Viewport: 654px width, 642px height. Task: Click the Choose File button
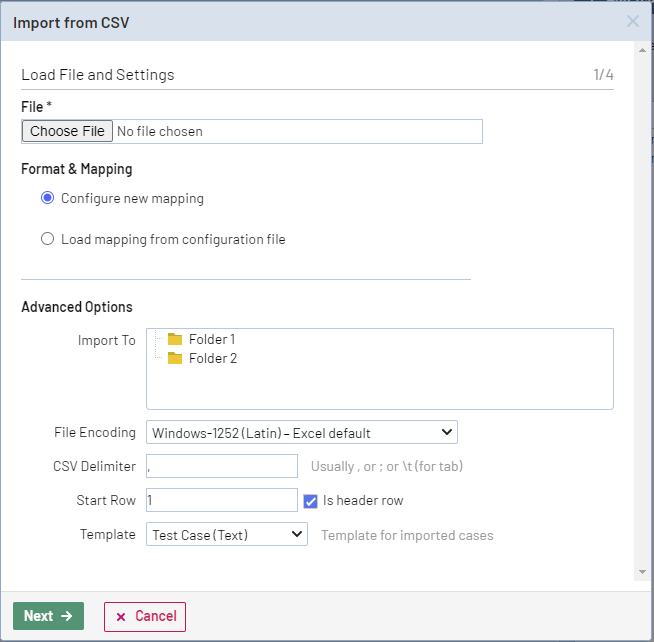point(67,131)
